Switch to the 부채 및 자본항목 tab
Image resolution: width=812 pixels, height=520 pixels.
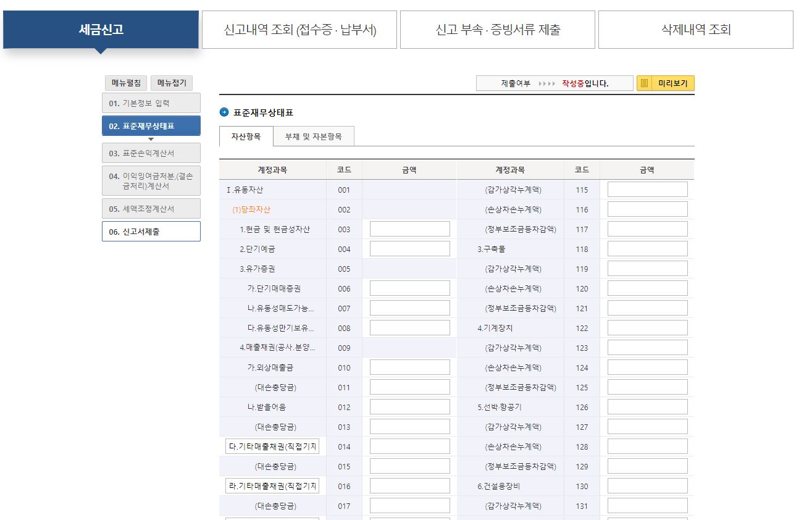[x=313, y=136]
